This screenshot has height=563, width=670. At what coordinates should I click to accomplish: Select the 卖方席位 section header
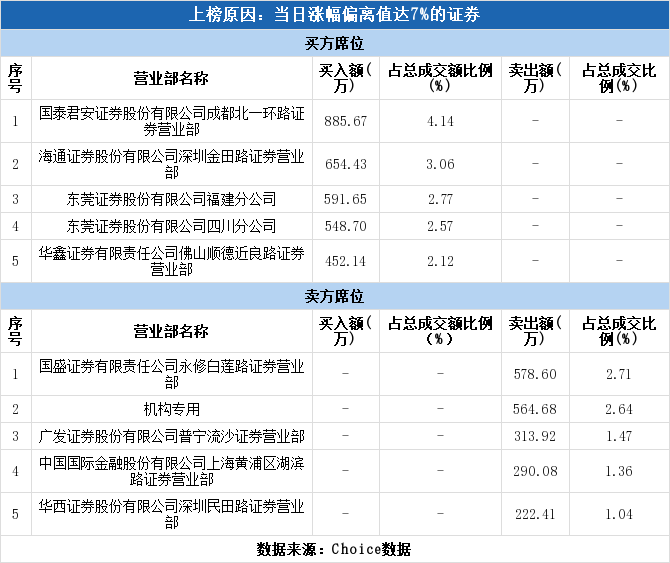335,296
